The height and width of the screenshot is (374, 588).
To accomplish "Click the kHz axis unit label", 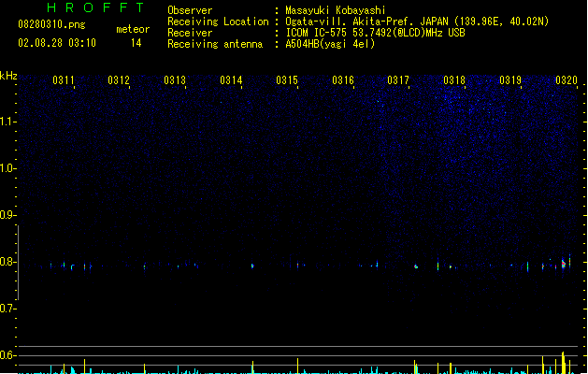I will point(8,76).
